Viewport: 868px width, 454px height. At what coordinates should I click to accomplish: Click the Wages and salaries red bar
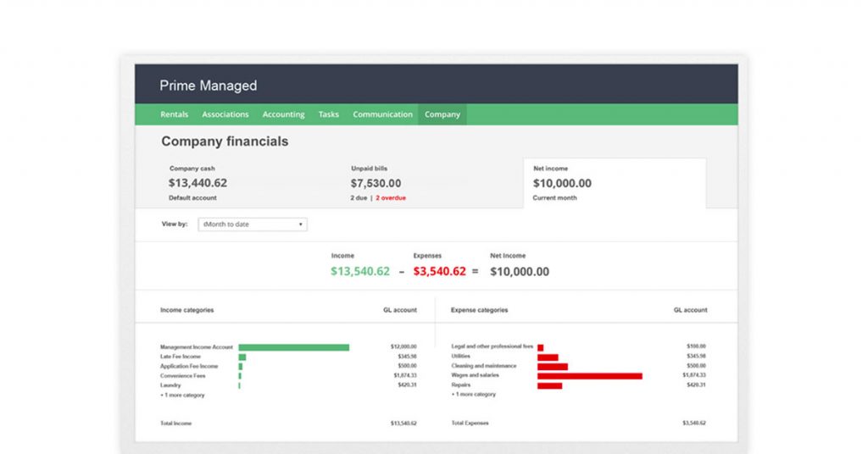589,375
